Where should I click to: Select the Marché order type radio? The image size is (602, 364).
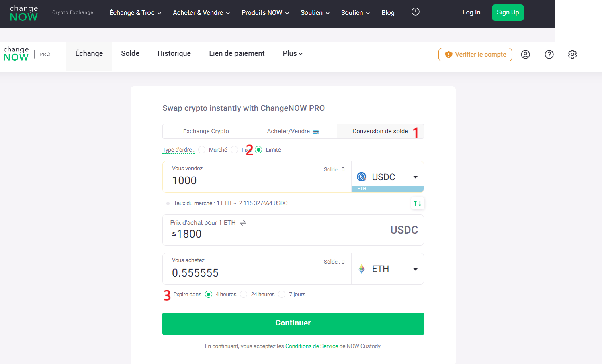(x=202, y=150)
